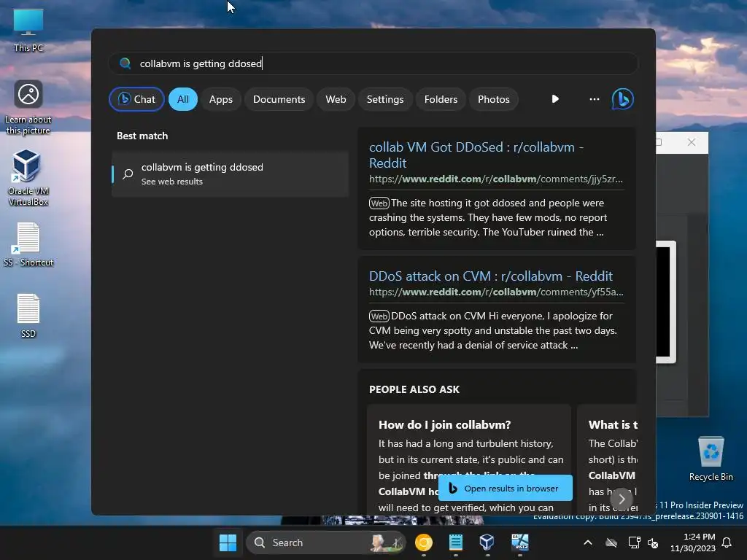
Task: Click the taskbar Search box
Action: coord(325,542)
